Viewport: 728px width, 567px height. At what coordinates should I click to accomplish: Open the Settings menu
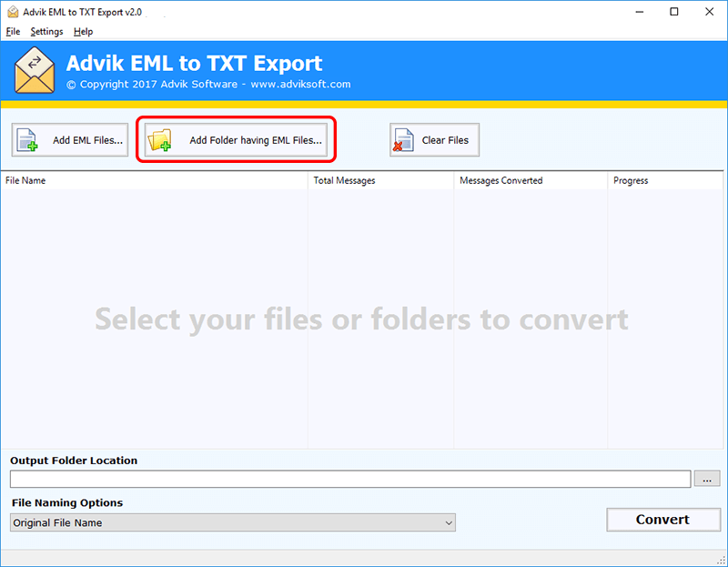coord(46,32)
